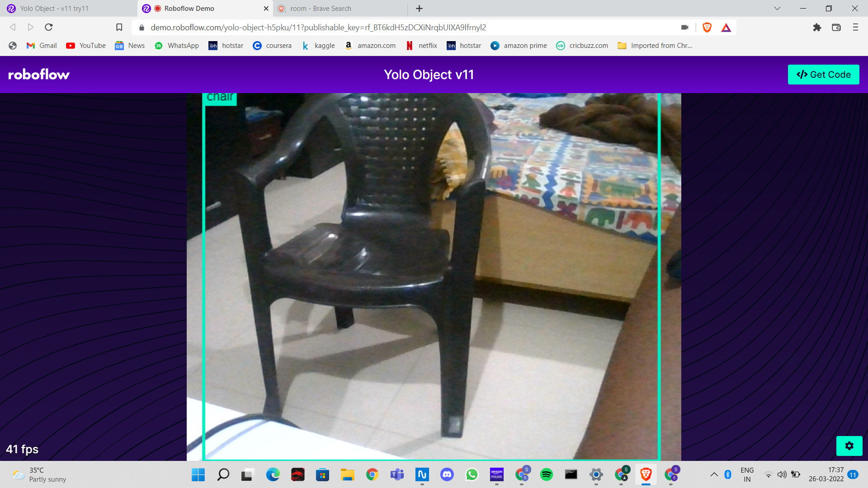The height and width of the screenshot is (488, 868).
Task: Toggle camera permission icon in address bar
Action: point(684,27)
